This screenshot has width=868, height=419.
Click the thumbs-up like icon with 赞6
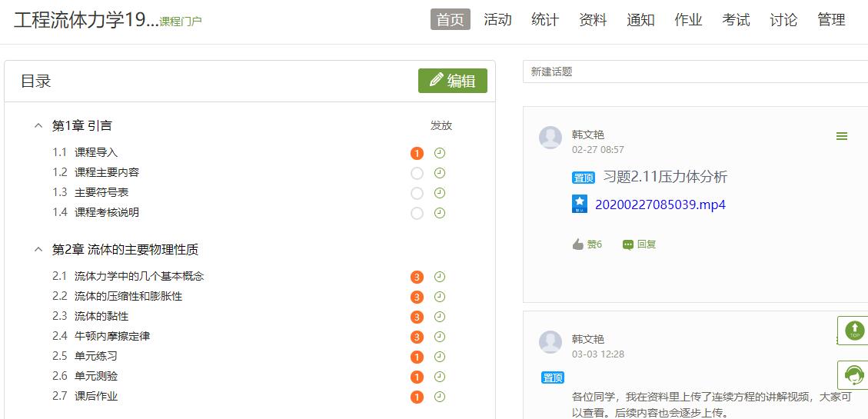[x=578, y=244]
